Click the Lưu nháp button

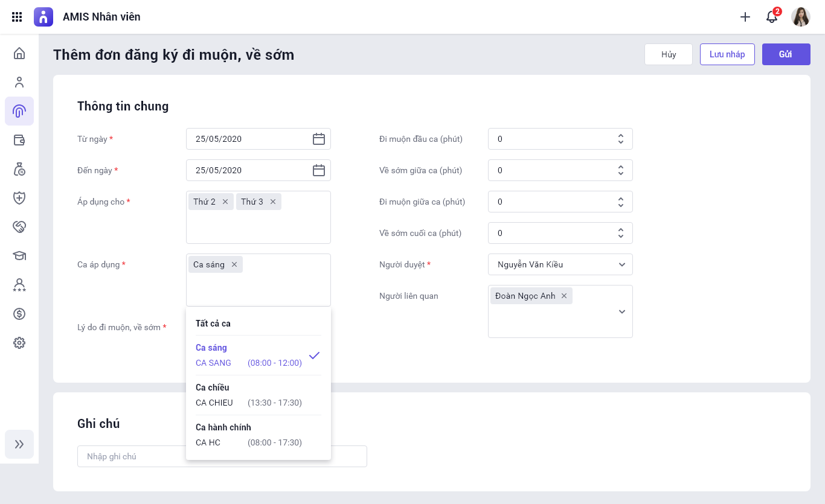(727, 54)
